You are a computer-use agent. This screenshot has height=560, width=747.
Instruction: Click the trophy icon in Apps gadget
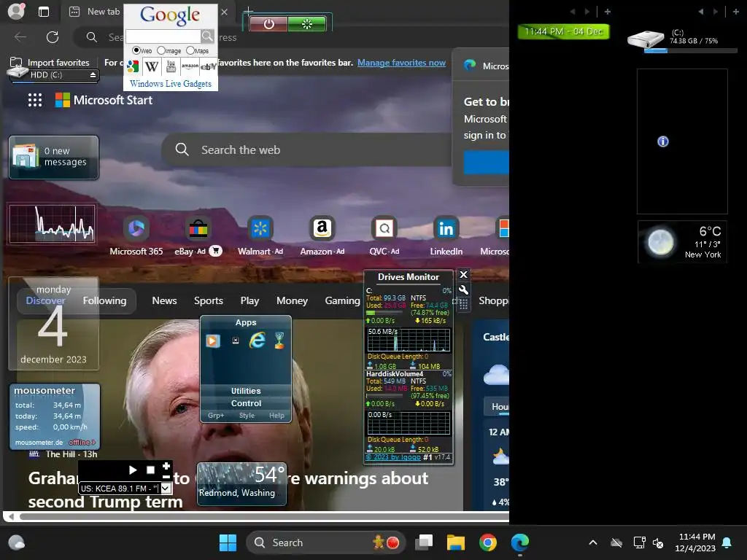[279, 341]
